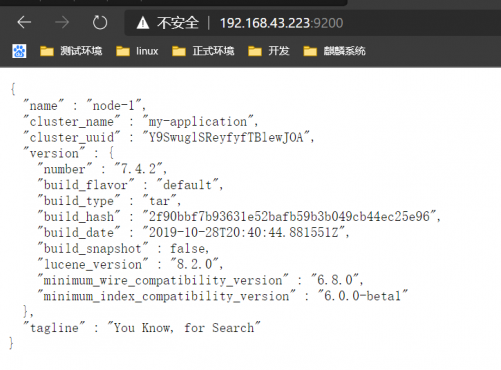
Task: Click the browser forward arrow
Action: (x=62, y=23)
